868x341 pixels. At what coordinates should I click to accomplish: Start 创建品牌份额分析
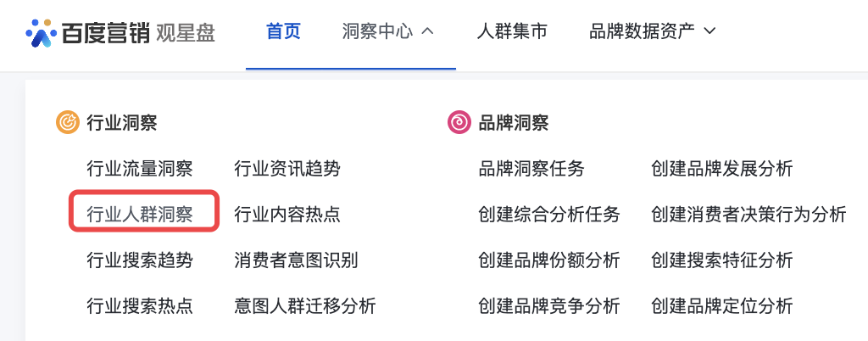point(549,260)
